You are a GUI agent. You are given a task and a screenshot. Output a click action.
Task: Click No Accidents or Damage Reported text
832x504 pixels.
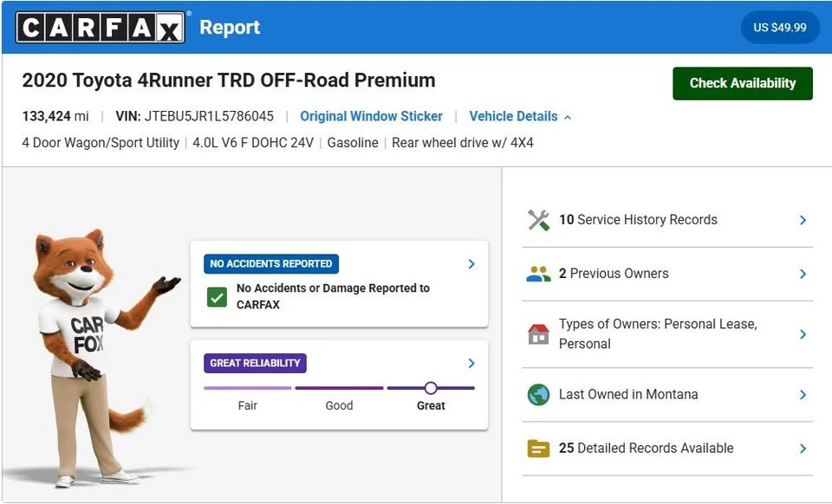333,296
